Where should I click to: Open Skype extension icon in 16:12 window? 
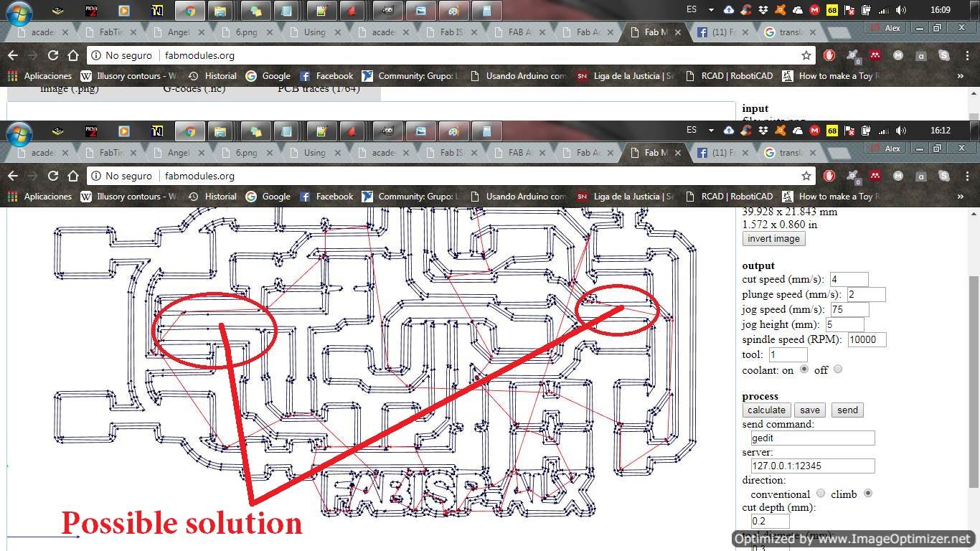(943, 176)
